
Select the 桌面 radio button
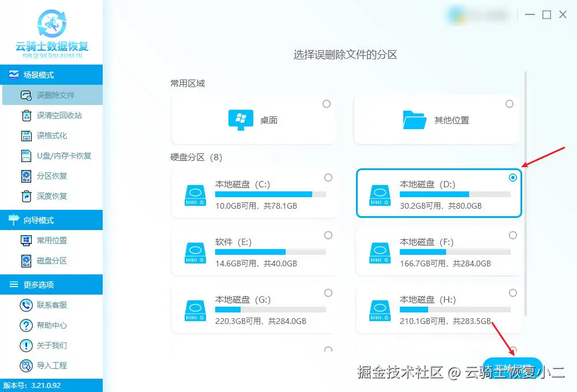pyautogui.click(x=327, y=104)
